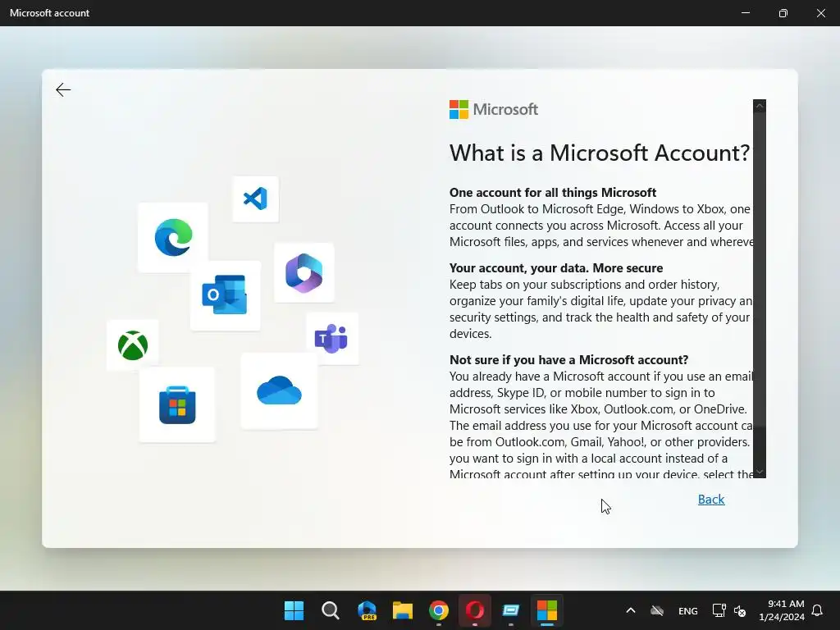
Task: Click the network status tray icon
Action: click(719, 610)
